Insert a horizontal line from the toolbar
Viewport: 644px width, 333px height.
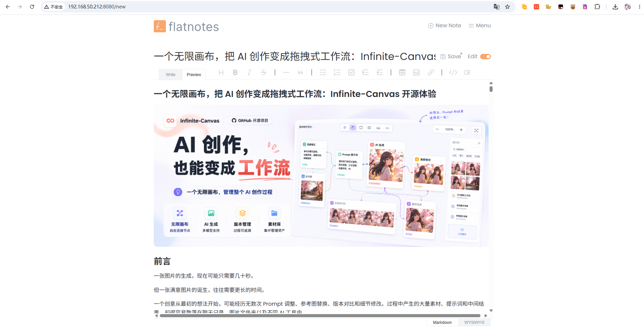286,72
